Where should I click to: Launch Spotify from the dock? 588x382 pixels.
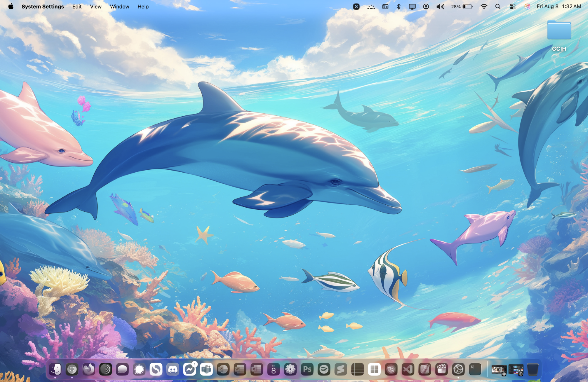pos(324,369)
